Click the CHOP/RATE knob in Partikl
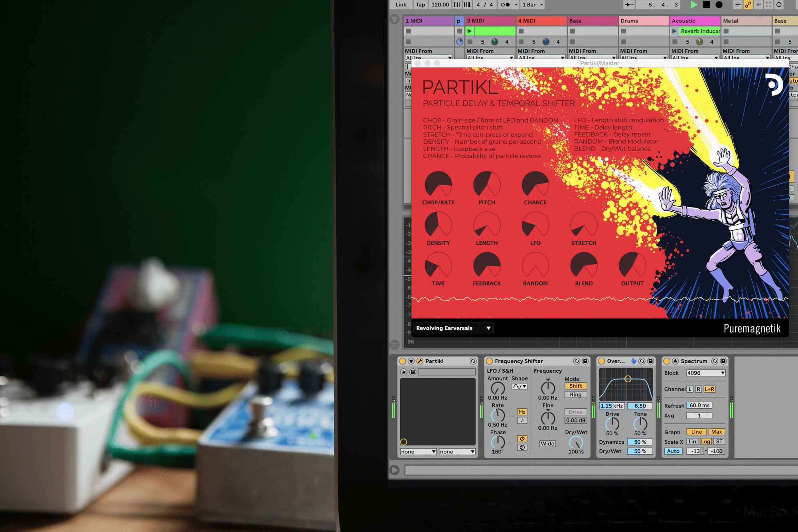Screen dimensions: 798x532 click(438, 185)
